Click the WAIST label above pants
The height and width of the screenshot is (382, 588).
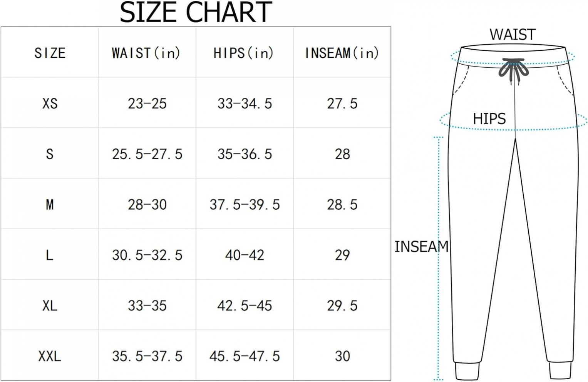click(513, 35)
